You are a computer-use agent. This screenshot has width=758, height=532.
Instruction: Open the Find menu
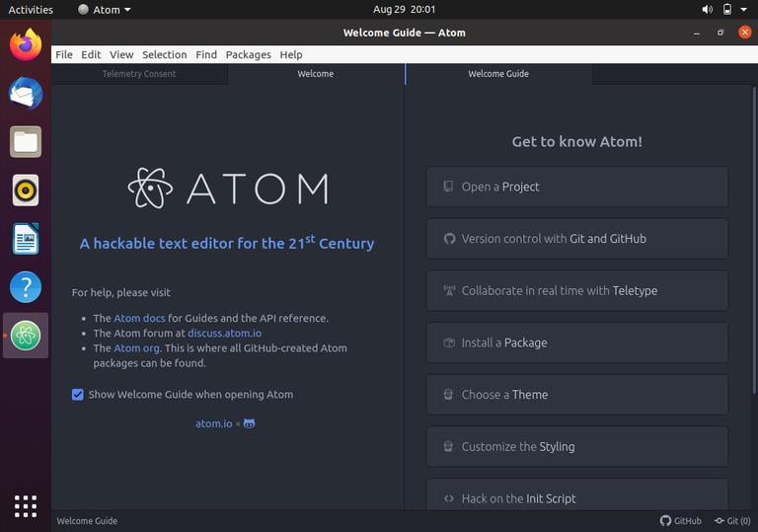206,54
